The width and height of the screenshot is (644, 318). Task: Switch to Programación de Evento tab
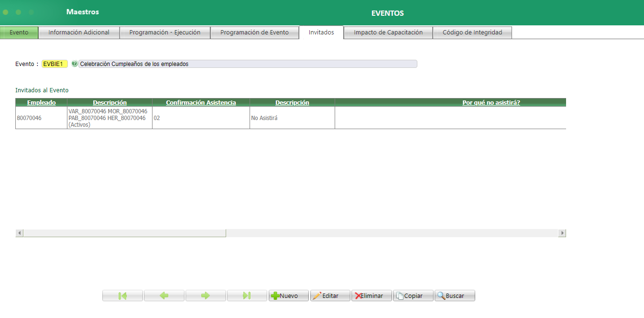[254, 33]
